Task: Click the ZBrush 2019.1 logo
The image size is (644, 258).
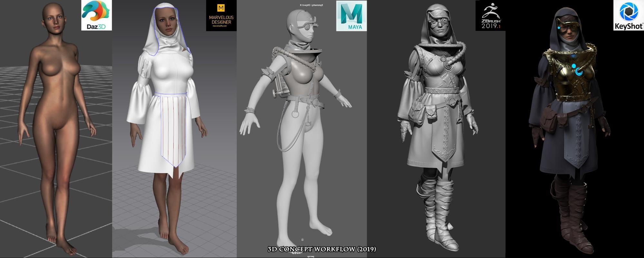Action: [x=490, y=16]
